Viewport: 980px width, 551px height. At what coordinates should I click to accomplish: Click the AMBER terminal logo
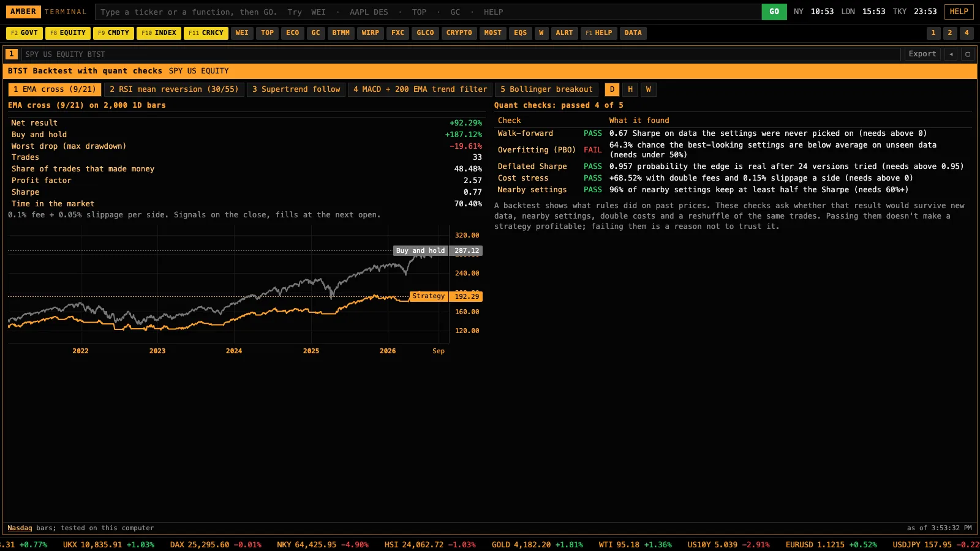pos(23,12)
